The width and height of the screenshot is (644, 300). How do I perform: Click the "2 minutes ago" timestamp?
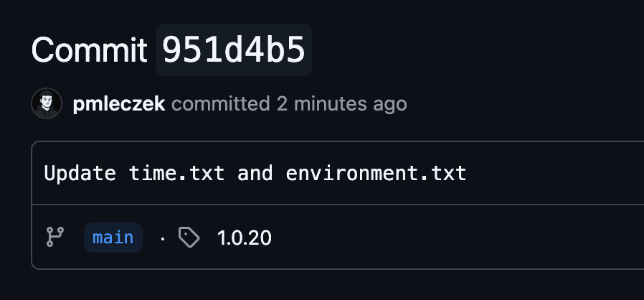342,104
